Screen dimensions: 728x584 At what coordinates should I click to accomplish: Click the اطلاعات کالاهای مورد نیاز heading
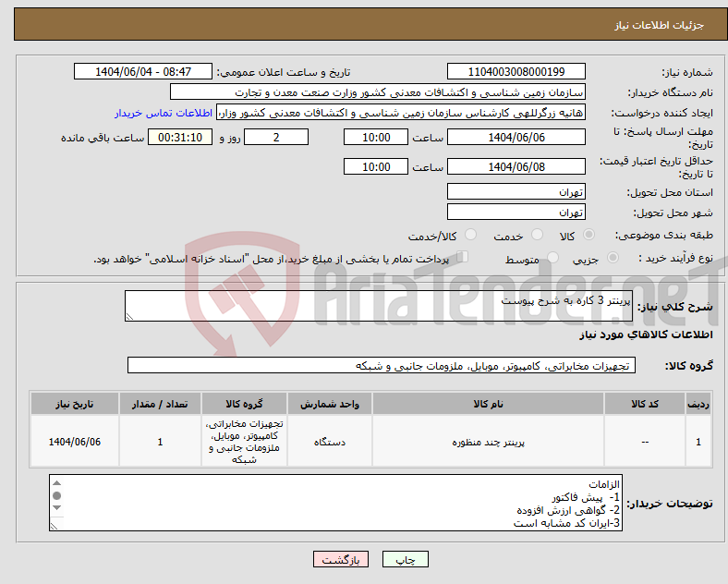[x=646, y=335]
